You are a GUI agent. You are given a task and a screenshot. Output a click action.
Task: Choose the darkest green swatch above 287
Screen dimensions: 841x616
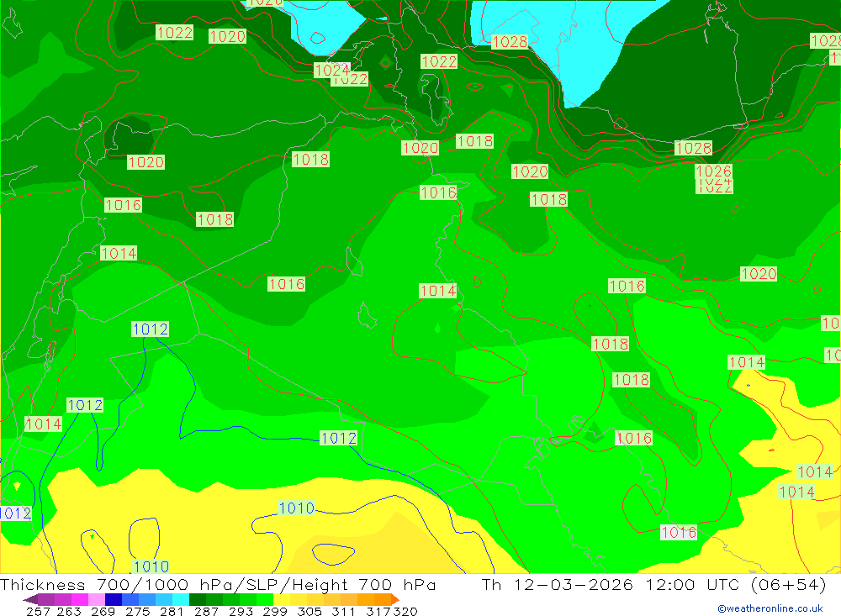[198, 599]
